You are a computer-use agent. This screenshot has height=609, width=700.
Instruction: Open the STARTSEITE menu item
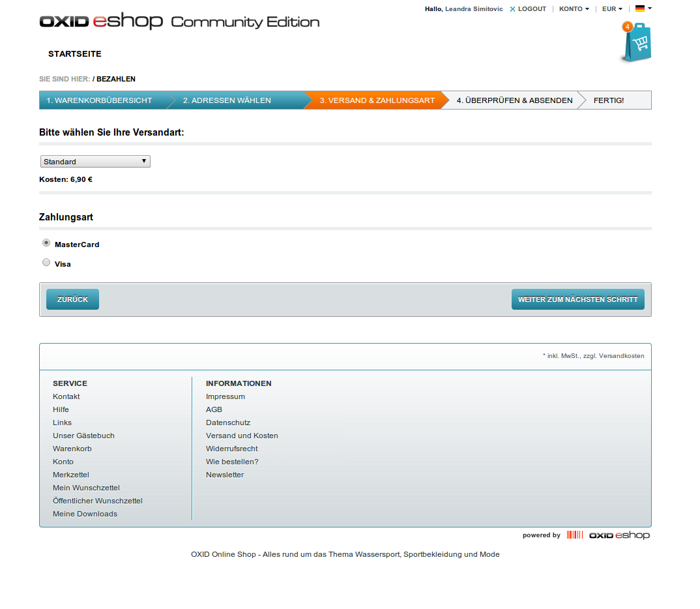pos(75,54)
